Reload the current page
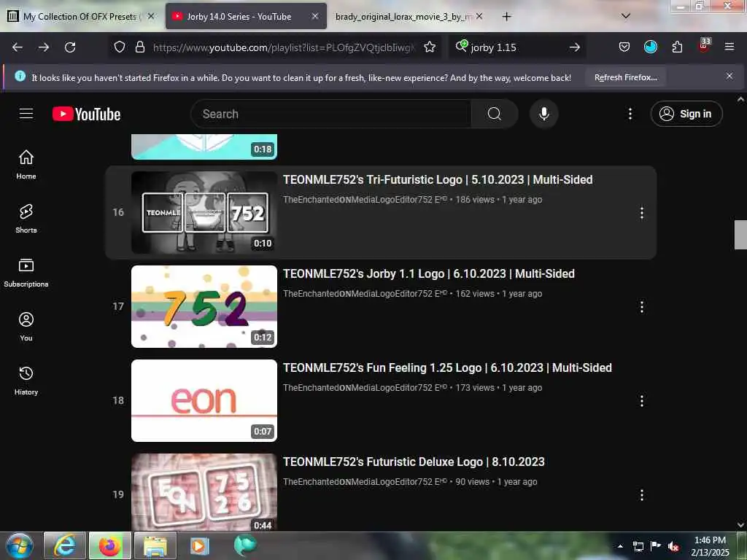This screenshot has height=560, width=747. [70, 47]
